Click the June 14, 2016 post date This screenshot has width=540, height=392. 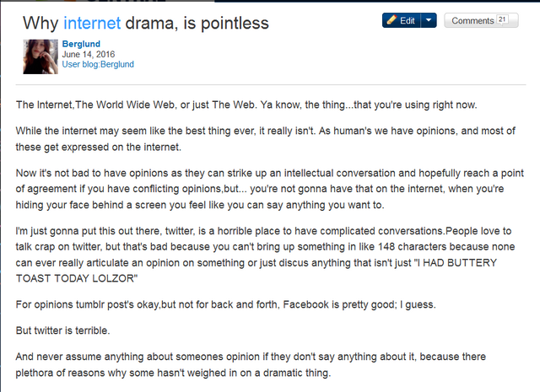tap(88, 54)
